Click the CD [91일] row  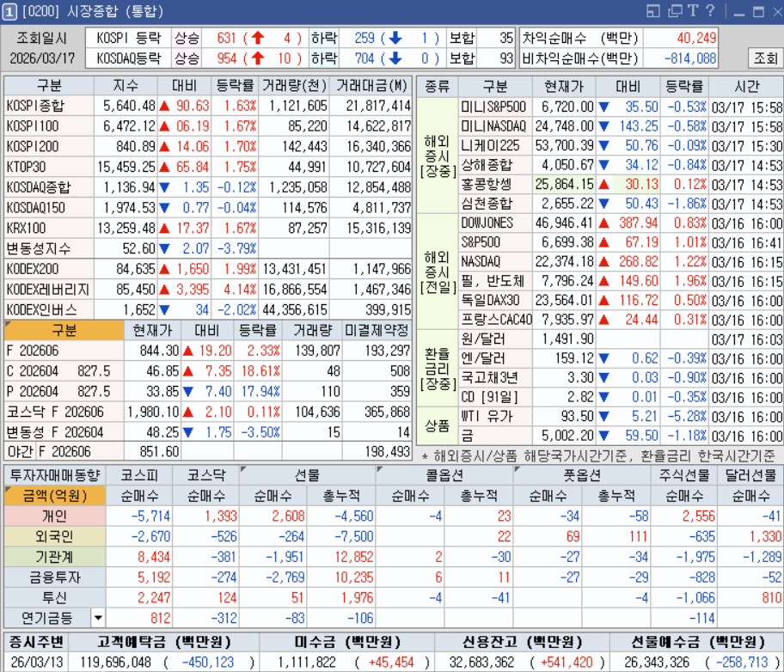click(x=621, y=397)
